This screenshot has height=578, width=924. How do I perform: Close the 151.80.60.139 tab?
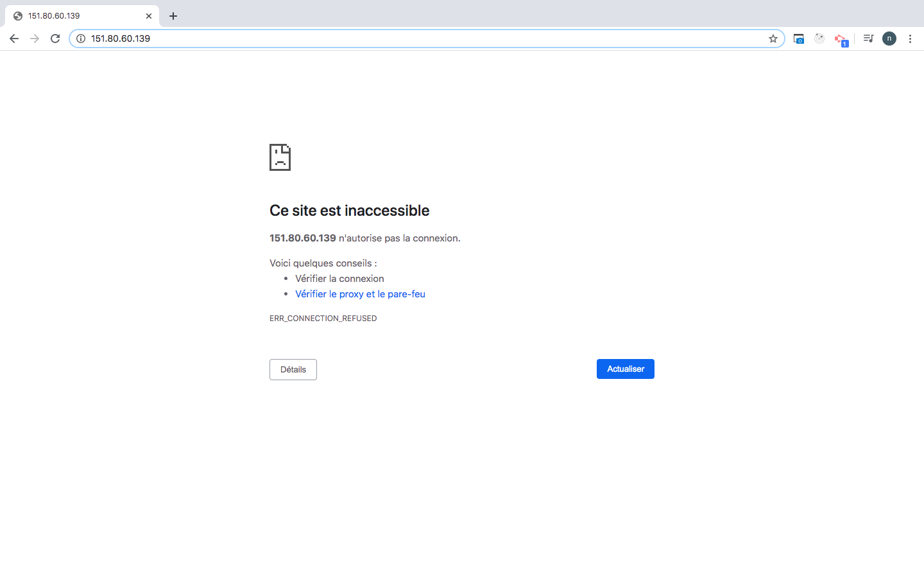pyautogui.click(x=149, y=16)
